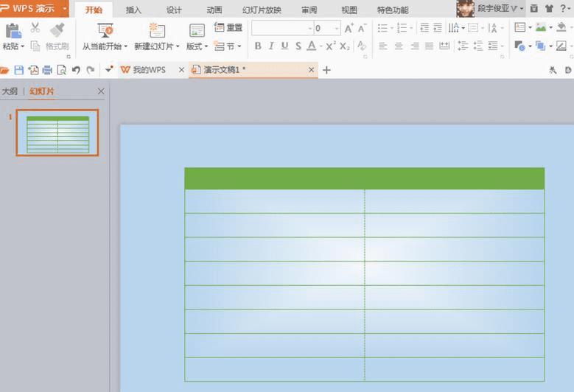Open the font size combo box
The height and width of the screenshot is (392, 574).
(327, 28)
